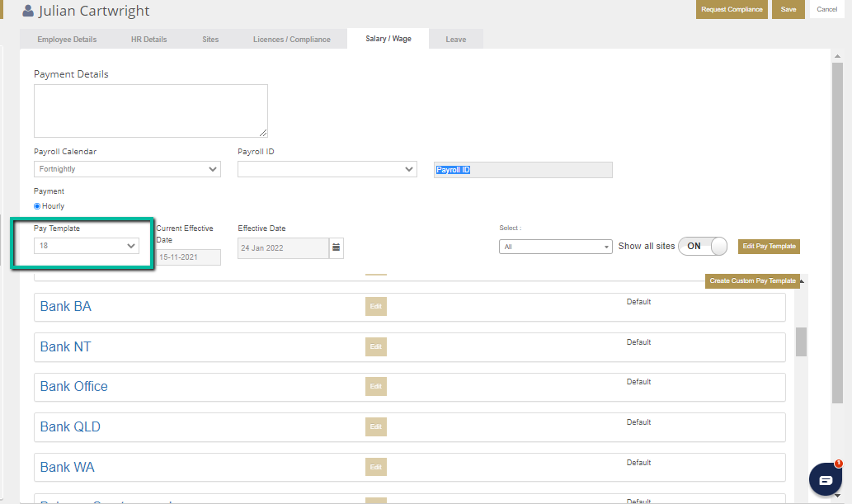Open the Payroll Calendar Fortnightly dropdown
852x504 pixels.
[x=127, y=169]
